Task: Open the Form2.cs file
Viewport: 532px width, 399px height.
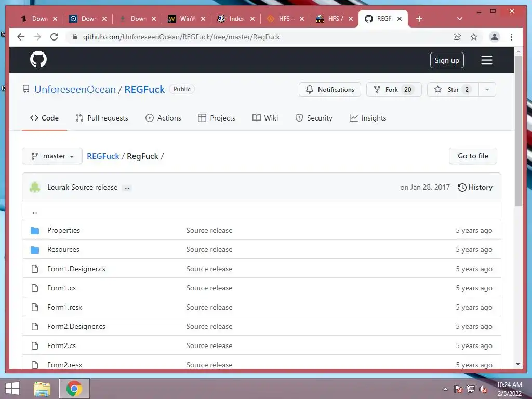Action: (61, 345)
